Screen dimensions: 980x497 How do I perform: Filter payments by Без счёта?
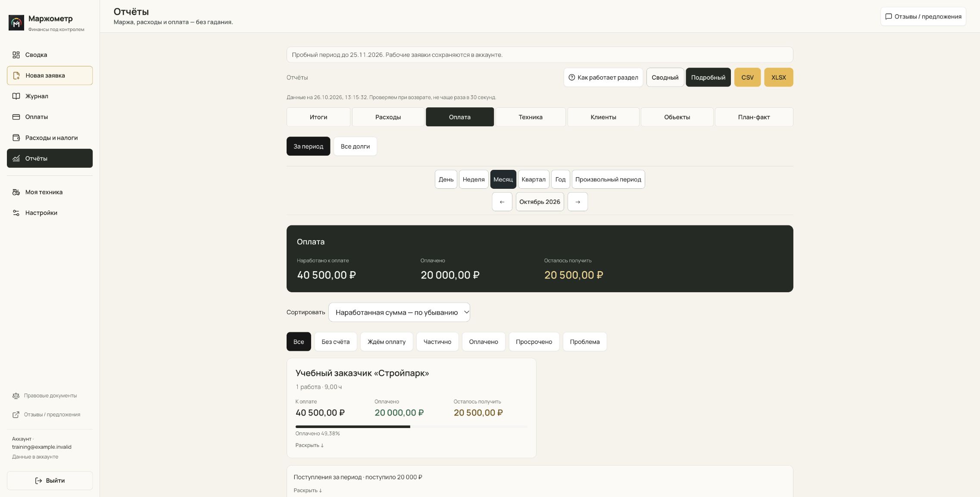pyautogui.click(x=335, y=342)
